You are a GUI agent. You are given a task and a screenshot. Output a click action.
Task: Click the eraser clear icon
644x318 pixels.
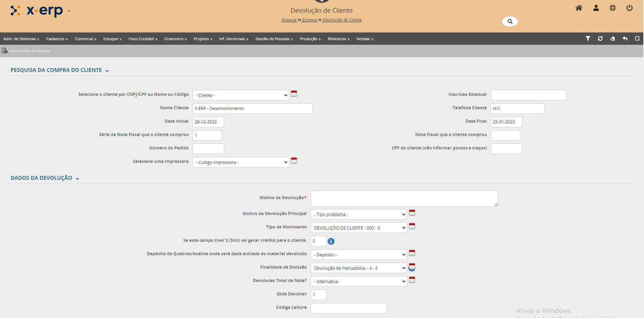point(613,39)
